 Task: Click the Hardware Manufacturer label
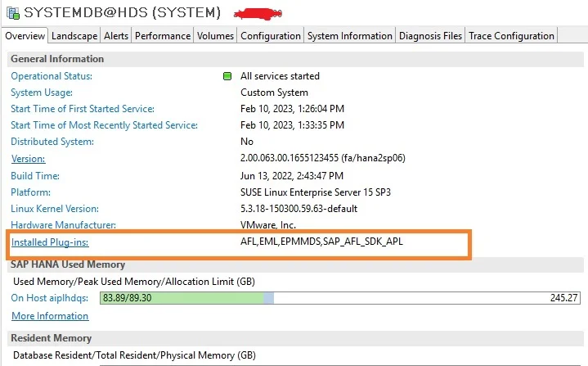coord(63,225)
